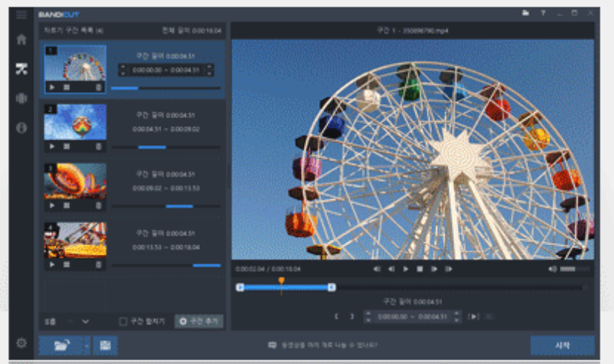Play the video in the preview player
The height and width of the screenshot is (364, 614).
point(406,269)
